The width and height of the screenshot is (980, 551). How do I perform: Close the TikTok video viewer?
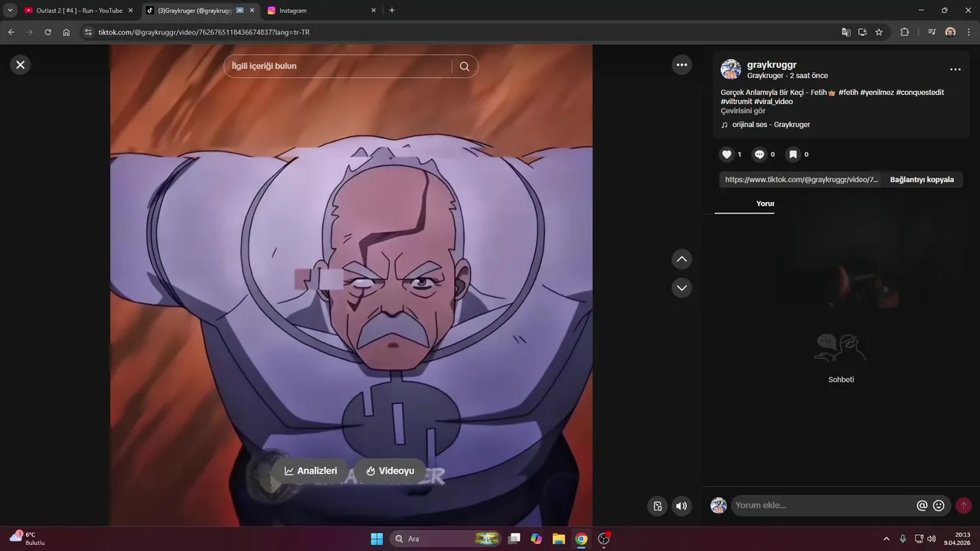click(21, 65)
